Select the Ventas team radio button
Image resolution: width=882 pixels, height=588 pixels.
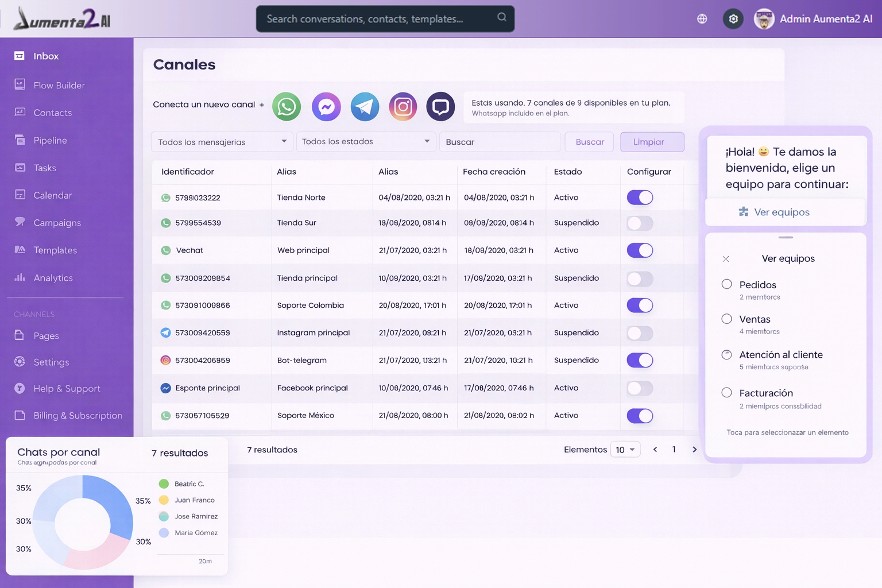click(x=726, y=319)
